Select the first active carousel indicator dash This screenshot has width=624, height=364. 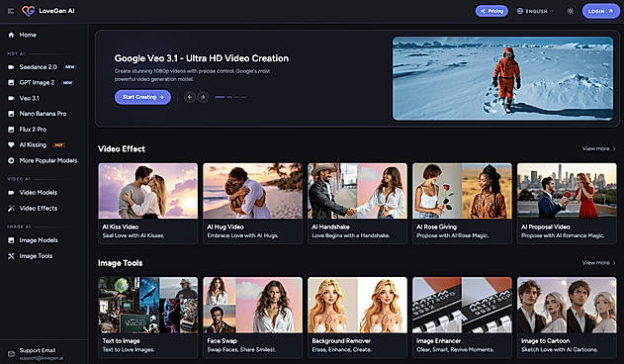point(220,97)
